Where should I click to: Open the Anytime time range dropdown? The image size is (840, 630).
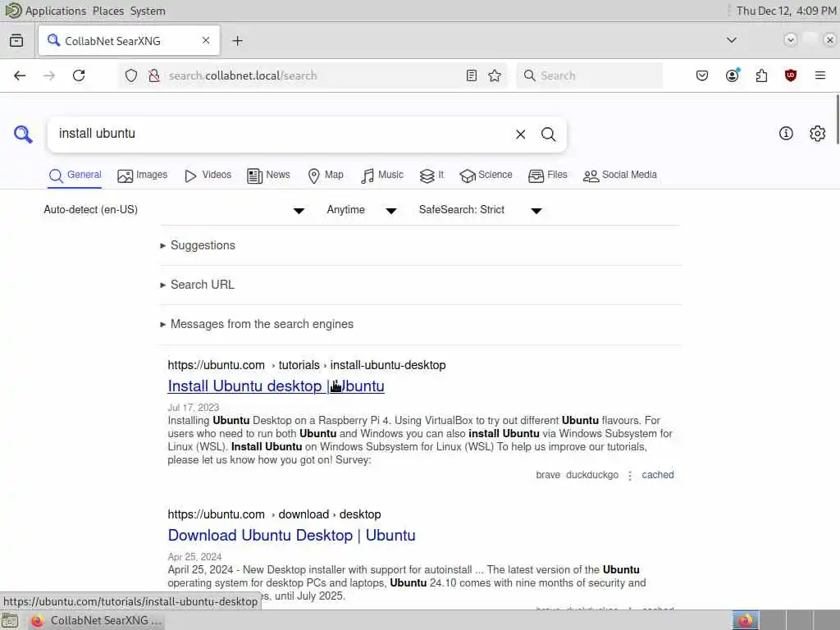click(x=362, y=210)
